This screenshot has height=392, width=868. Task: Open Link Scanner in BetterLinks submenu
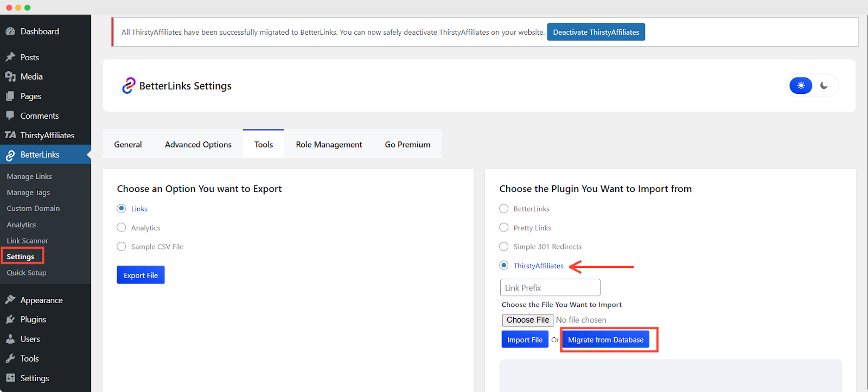point(27,241)
